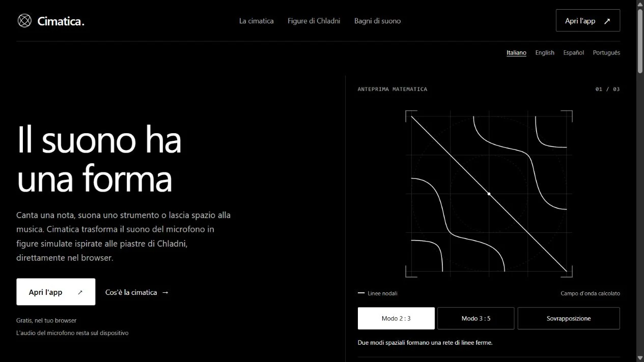The width and height of the screenshot is (644, 362).
Task: Click the header Apri l'app button
Action: tap(588, 20)
